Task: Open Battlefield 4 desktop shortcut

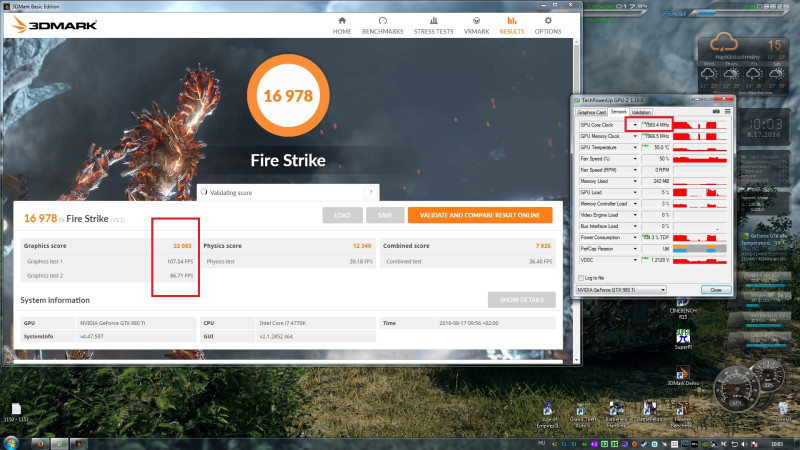Action: (x=649, y=414)
